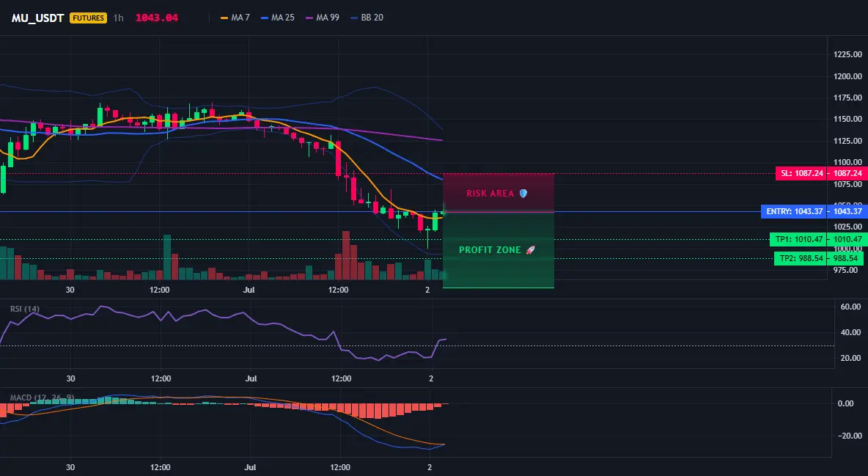The height and width of the screenshot is (476, 868).
Task: Click the 1225.00 price axis value
Action: click(847, 54)
